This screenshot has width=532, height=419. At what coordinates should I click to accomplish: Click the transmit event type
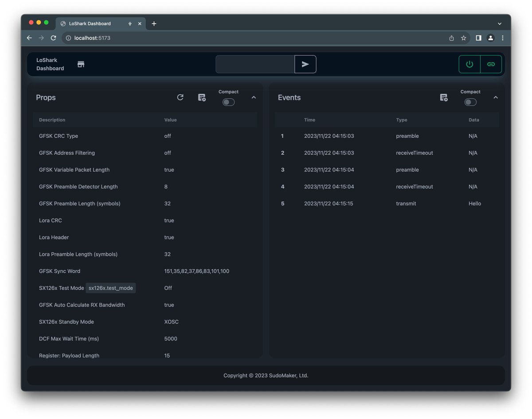click(x=406, y=204)
